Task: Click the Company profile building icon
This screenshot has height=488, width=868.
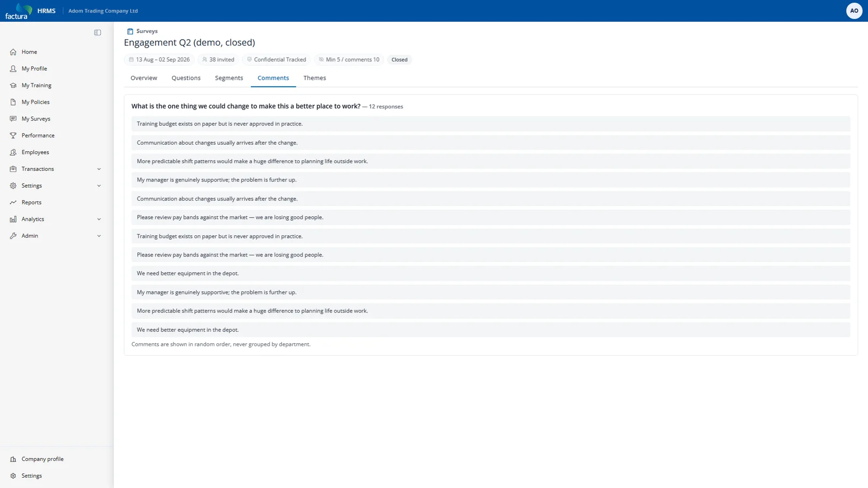Action: [13, 459]
